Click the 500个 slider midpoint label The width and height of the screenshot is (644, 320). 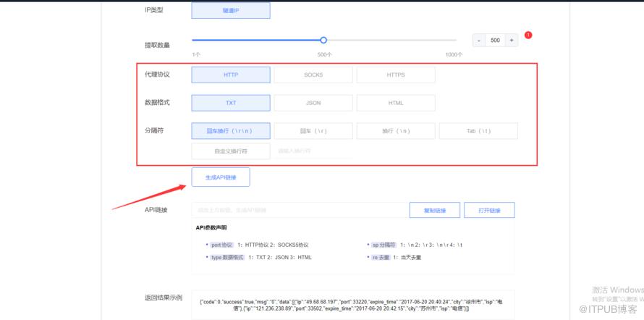click(x=324, y=54)
